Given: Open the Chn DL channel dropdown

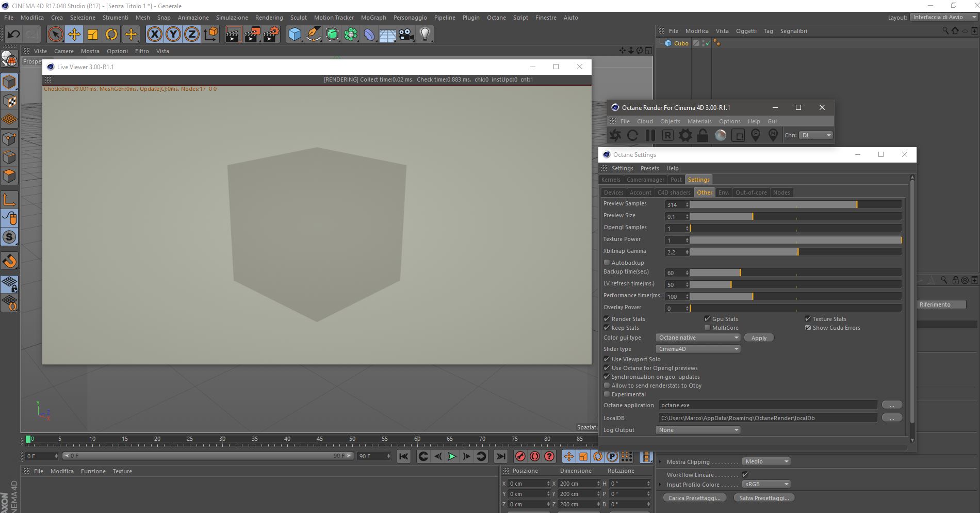Looking at the screenshot, I should click(x=815, y=135).
